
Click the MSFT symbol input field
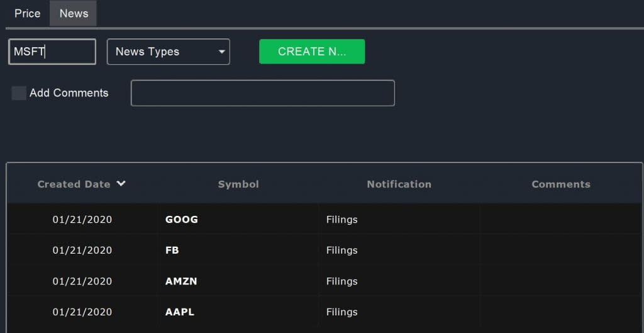[x=52, y=52]
